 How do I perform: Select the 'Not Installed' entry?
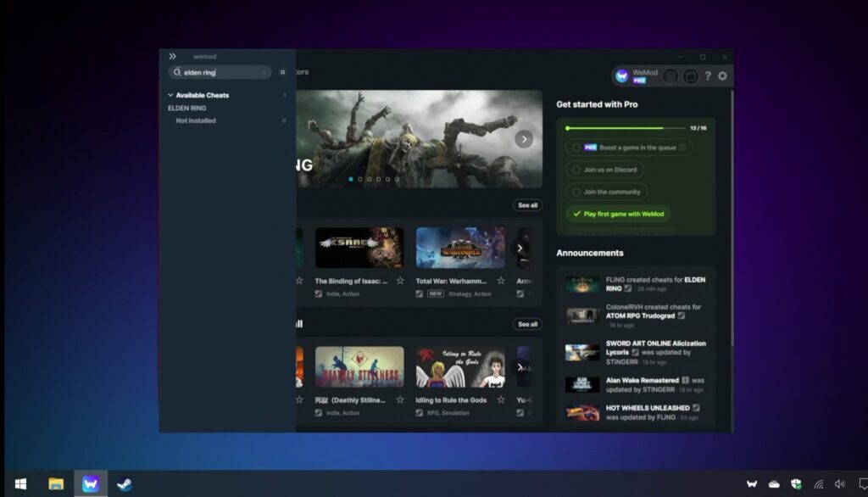click(196, 120)
